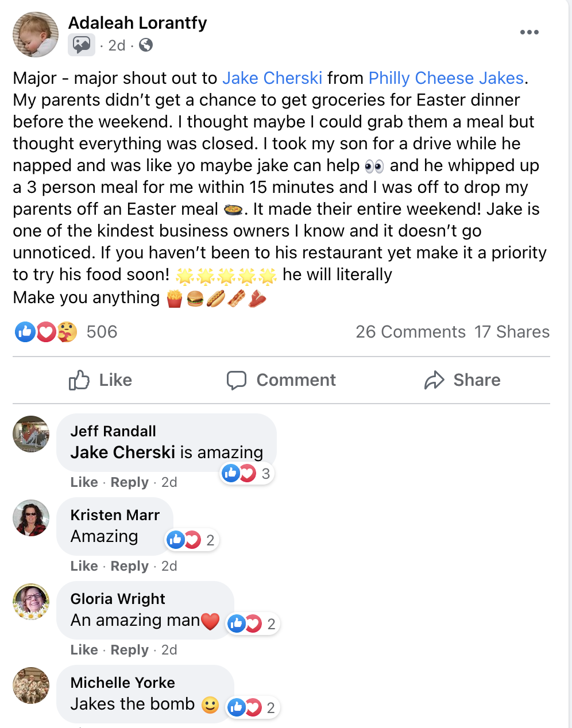Expand the 26 Comments list
The width and height of the screenshot is (572, 728).
click(410, 332)
